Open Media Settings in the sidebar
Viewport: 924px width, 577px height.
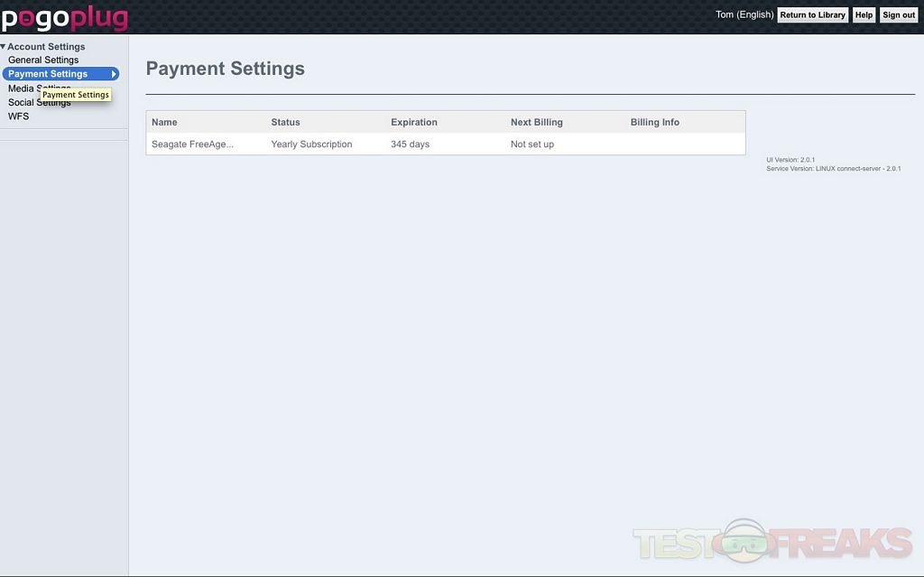pyautogui.click(x=20, y=88)
